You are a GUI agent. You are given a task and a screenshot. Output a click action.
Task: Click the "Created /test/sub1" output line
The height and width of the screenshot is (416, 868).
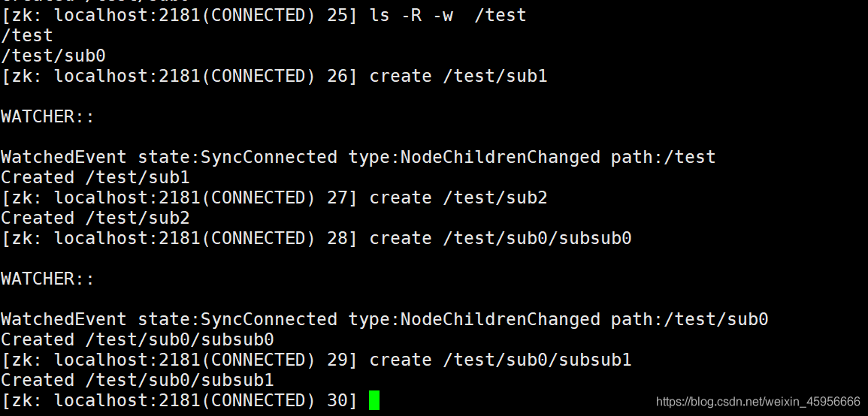pos(95,177)
